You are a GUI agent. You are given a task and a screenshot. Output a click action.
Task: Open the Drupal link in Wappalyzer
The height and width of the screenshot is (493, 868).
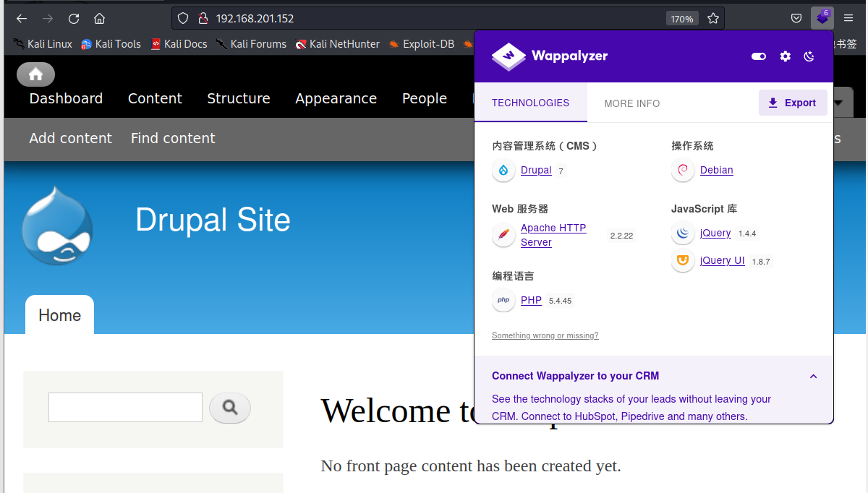536,171
